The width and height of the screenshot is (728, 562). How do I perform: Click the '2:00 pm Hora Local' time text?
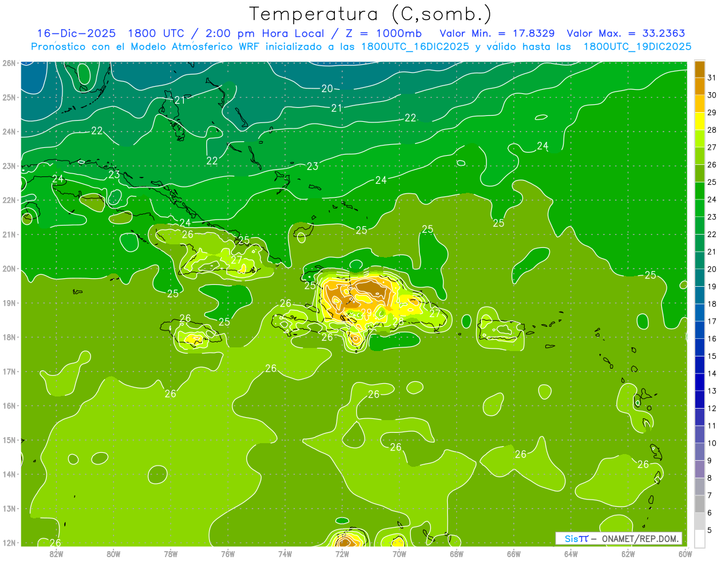[264, 33]
